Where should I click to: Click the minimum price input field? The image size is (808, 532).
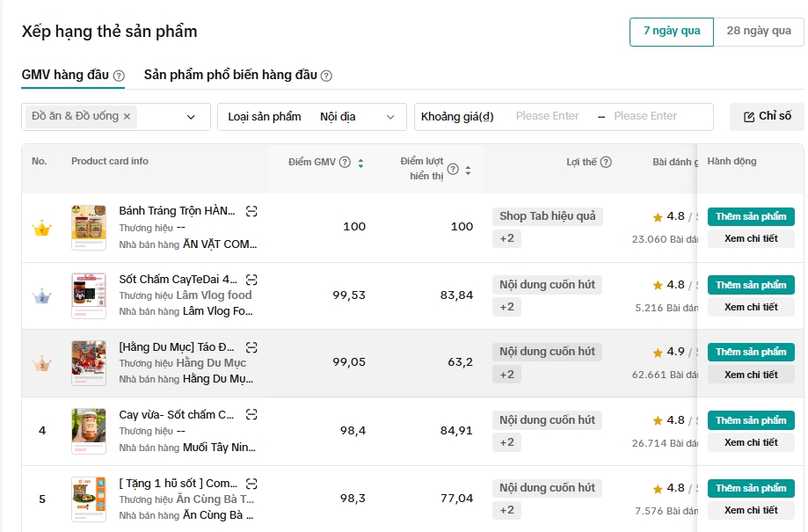pyautogui.click(x=547, y=116)
